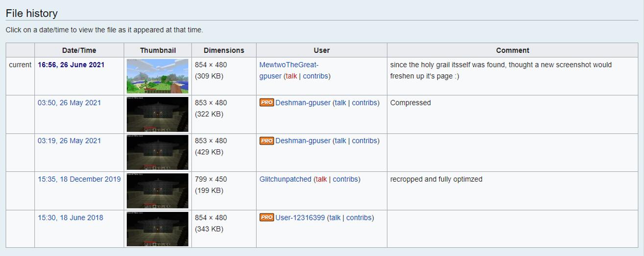Open talk page for MewtwoTheGreat-gpuser

click(291, 76)
